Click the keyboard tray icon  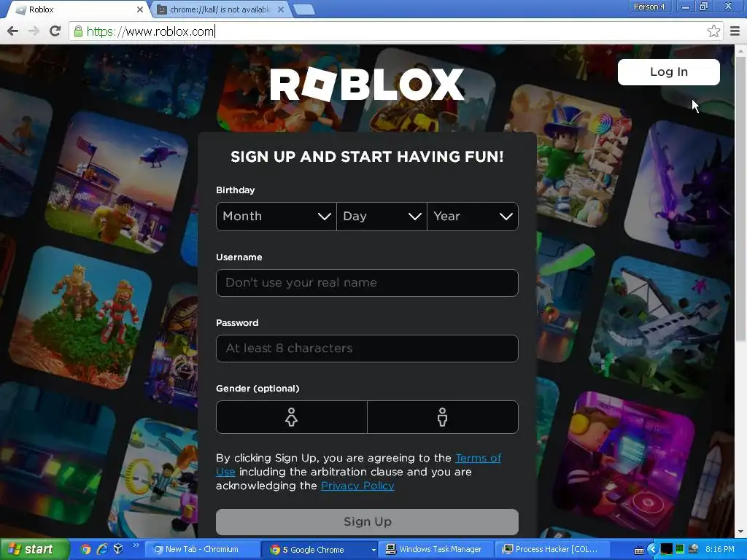(x=639, y=550)
